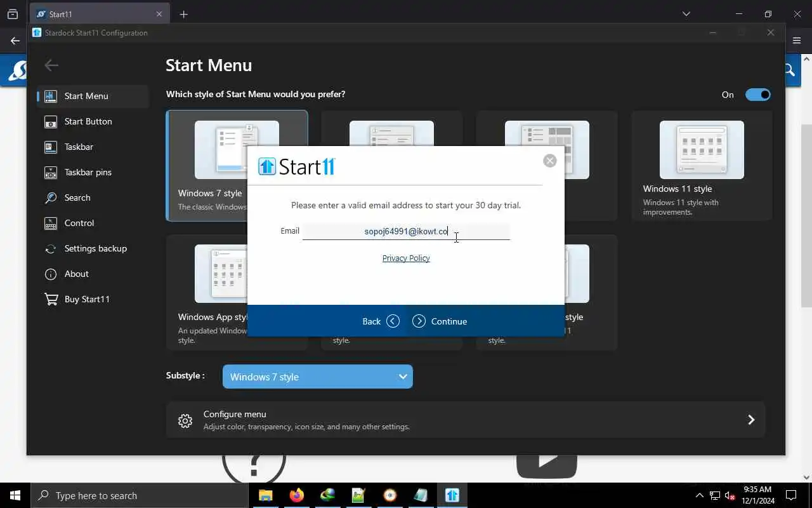
Task: Open the Windows Start button
Action: [x=15, y=495]
